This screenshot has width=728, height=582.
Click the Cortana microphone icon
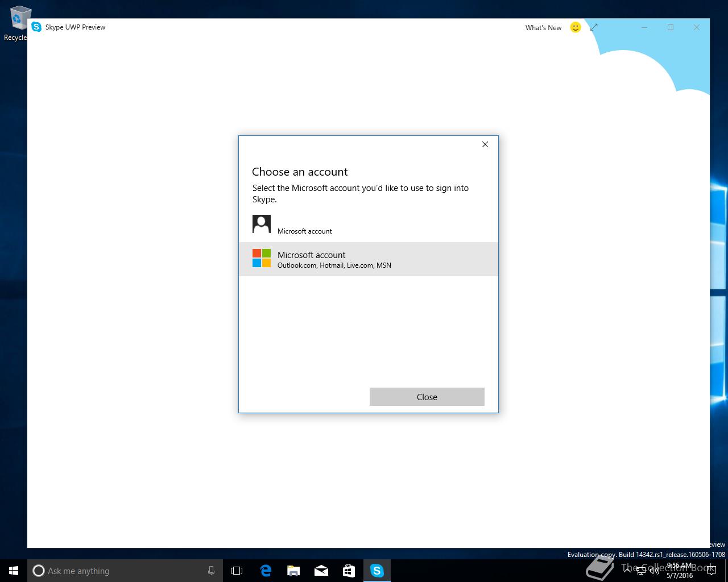coord(211,571)
